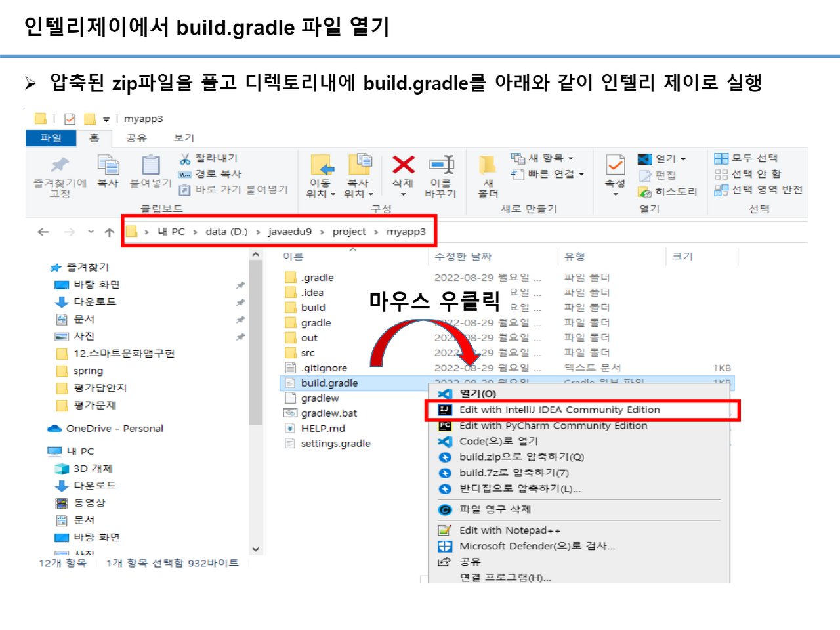This screenshot has height=630, width=840.
Task: Select the .idea folder
Action: (x=312, y=293)
